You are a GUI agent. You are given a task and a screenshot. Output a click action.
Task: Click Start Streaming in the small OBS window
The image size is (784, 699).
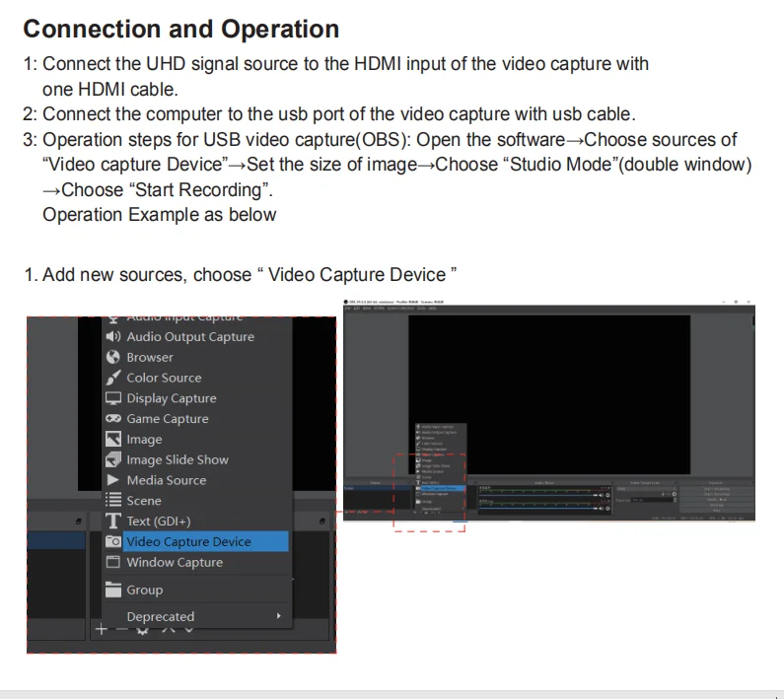pos(717,489)
